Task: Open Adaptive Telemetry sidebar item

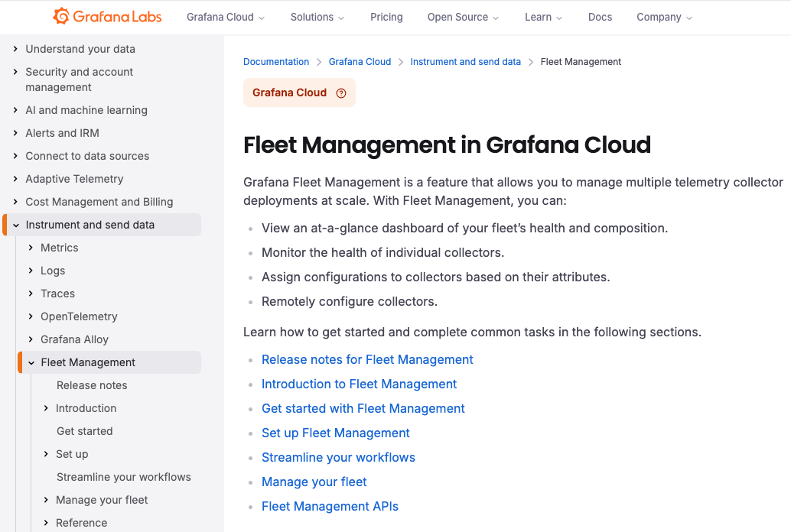Action: click(74, 179)
